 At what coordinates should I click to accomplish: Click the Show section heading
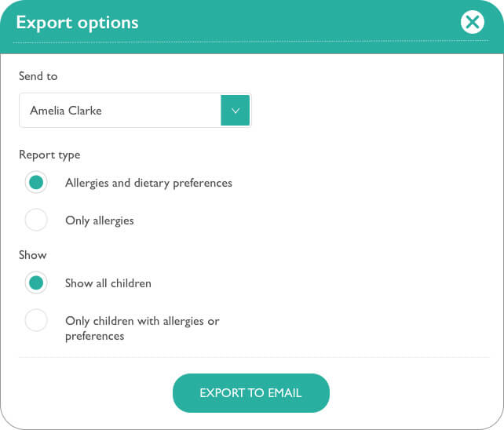[x=32, y=255]
